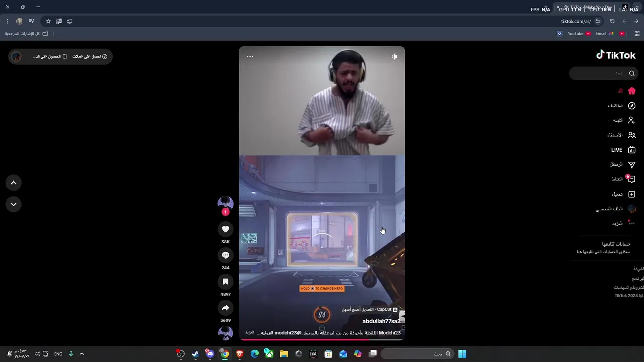Open the Gmail bookmark
The height and width of the screenshot is (362, 644).
pos(604,34)
